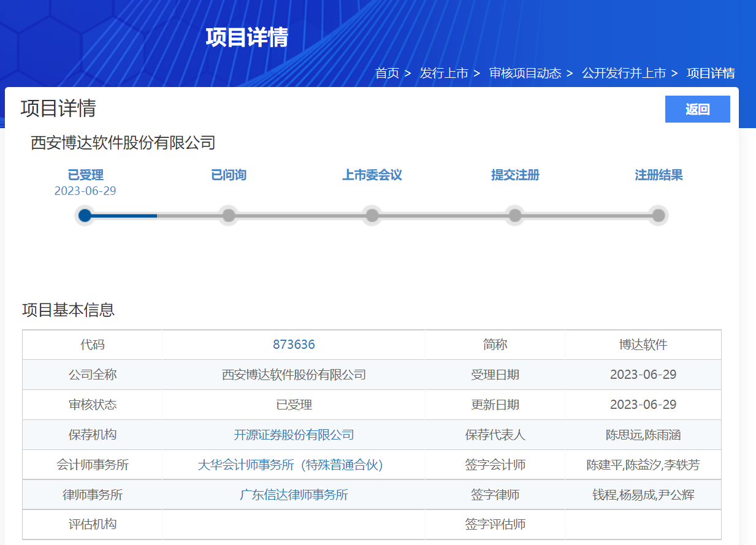Click the 提交注册 progress step dot
Image resolution: width=756 pixels, height=545 pixels.
[x=515, y=215]
